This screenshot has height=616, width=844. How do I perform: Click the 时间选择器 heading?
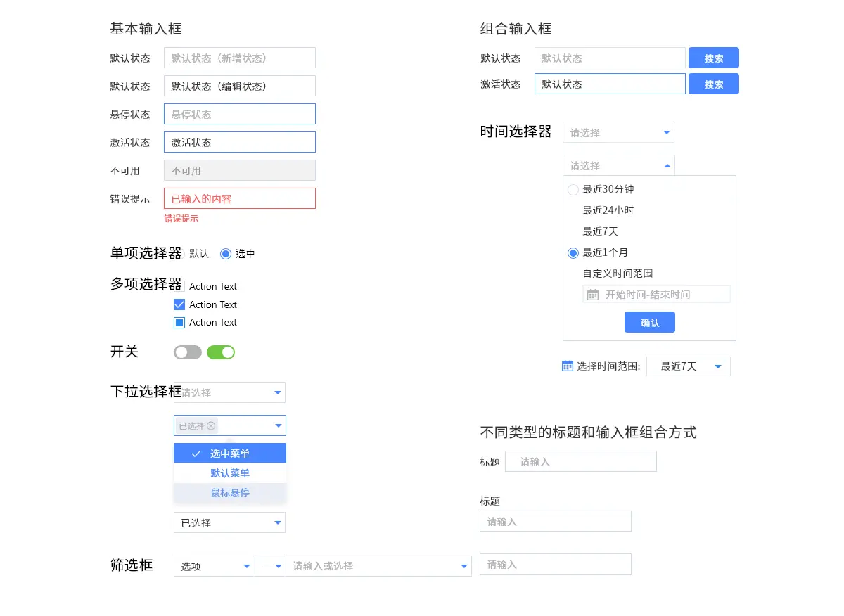pyautogui.click(x=516, y=131)
